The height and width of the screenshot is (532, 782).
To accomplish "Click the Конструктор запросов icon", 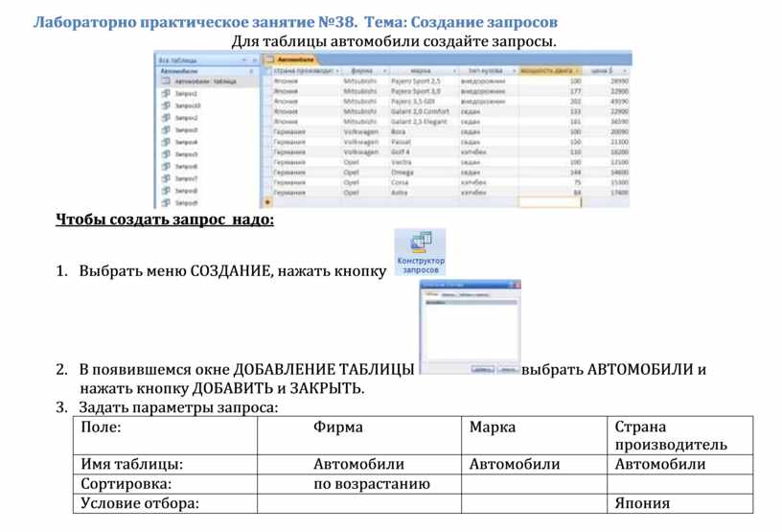I will click(421, 243).
